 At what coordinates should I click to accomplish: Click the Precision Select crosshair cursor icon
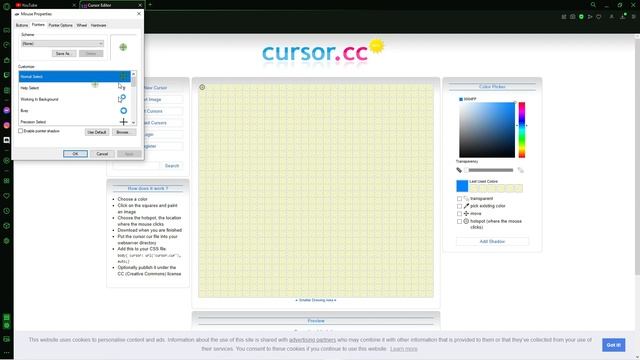(x=123, y=122)
